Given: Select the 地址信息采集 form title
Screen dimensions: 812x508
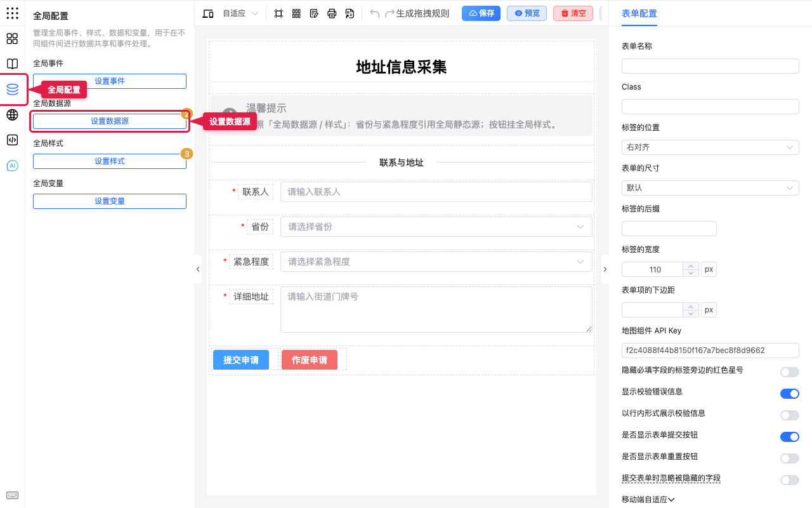Looking at the screenshot, I should (x=402, y=67).
